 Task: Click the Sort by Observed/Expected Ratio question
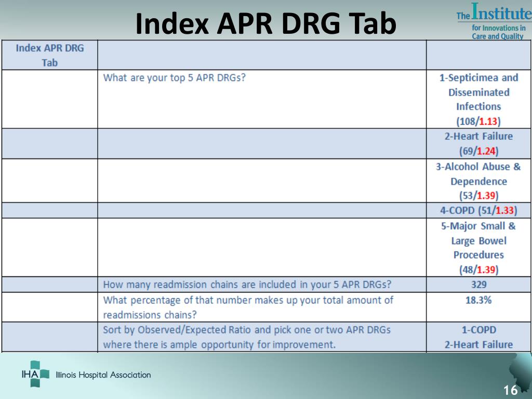247,337
